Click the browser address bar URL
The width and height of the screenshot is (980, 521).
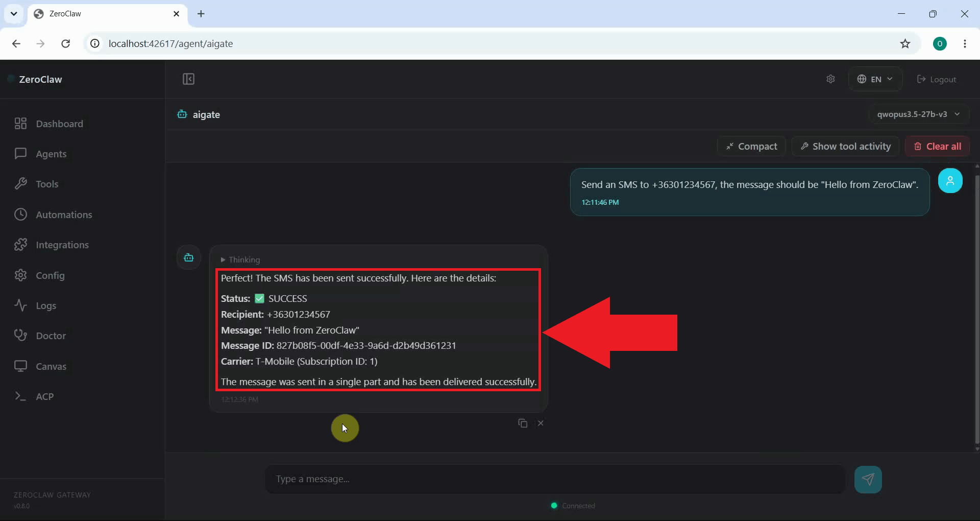(x=170, y=44)
